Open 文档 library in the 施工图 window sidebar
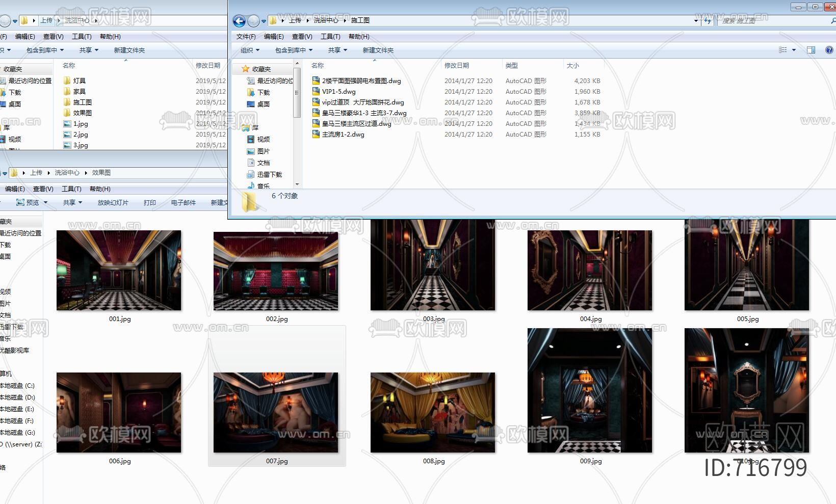This screenshot has width=836, height=504. pyautogui.click(x=258, y=163)
